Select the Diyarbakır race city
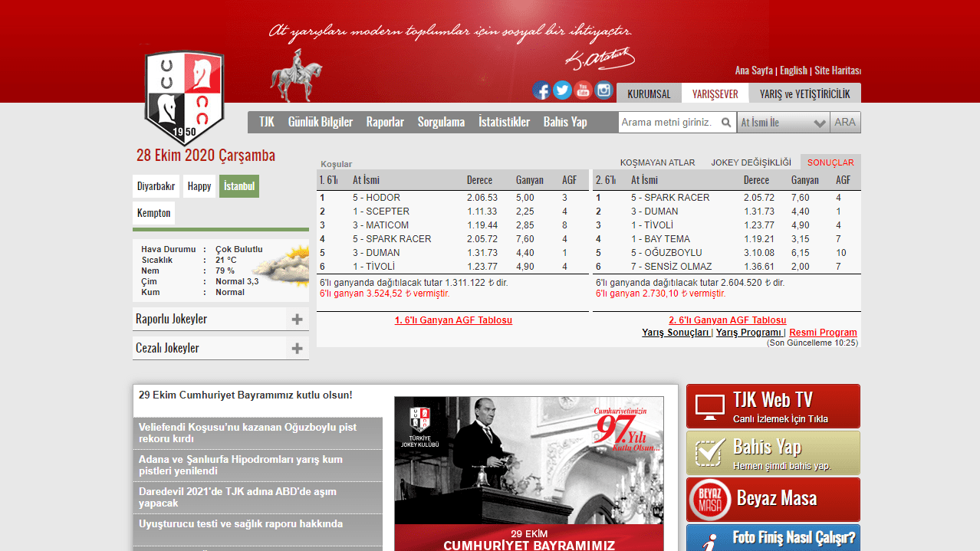The height and width of the screenshot is (551, 980). pos(156,186)
